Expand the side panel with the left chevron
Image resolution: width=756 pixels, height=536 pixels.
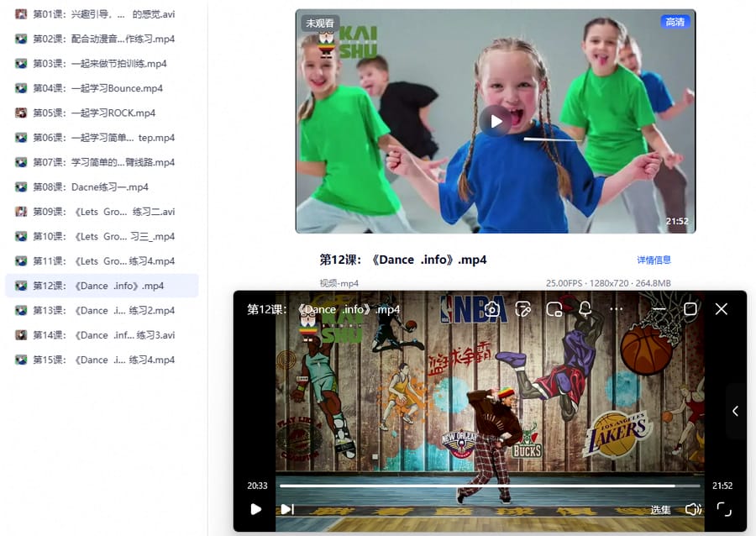click(x=735, y=411)
